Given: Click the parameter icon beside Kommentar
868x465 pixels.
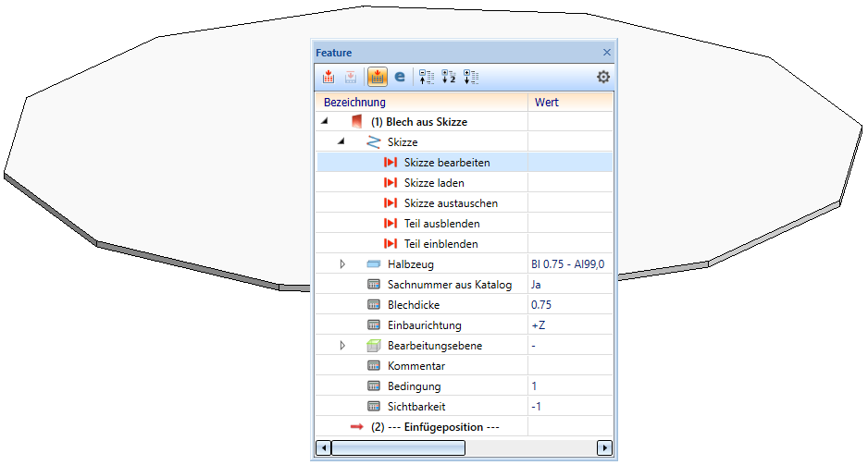Looking at the screenshot, I should (374, 365).
